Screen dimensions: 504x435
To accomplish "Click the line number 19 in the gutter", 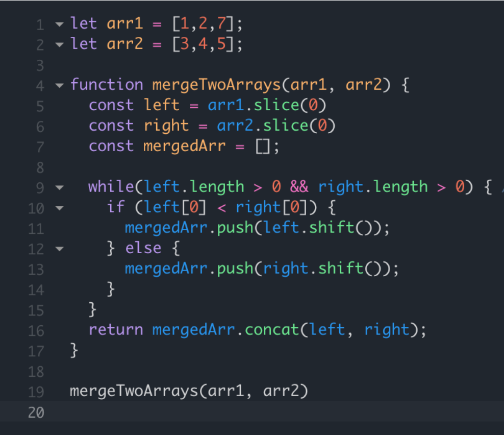I will [36, 391].
